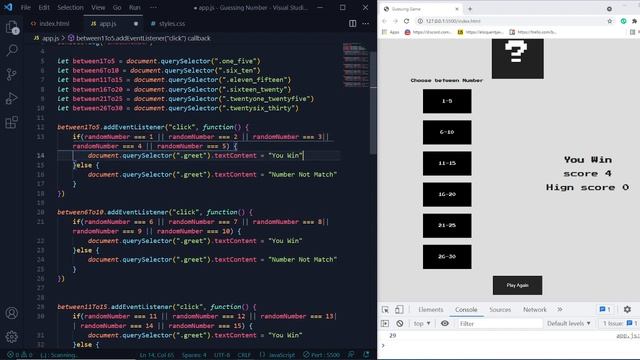Open the Edit menu
This screenshot has height=360, width=640.
point(44,7)
